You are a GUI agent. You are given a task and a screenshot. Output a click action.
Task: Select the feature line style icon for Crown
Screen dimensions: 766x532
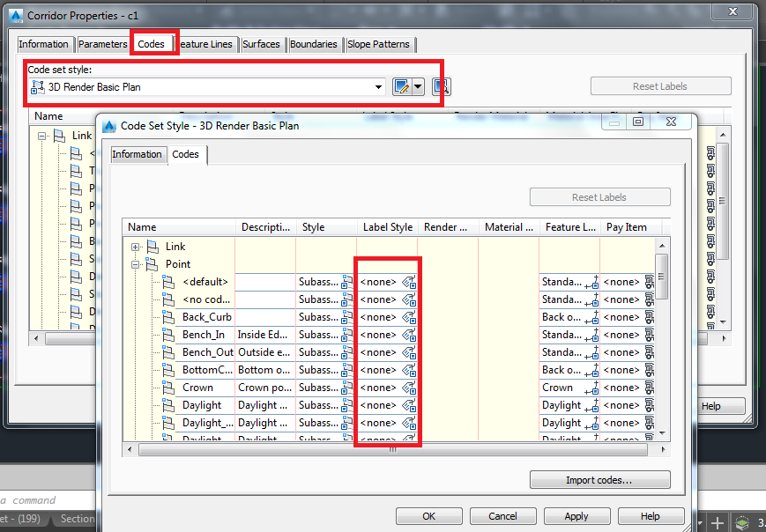coord(591,388)
